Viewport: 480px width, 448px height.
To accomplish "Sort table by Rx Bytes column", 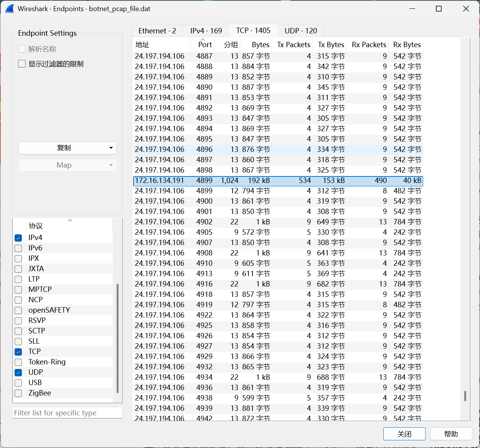I will pos(406,44).
